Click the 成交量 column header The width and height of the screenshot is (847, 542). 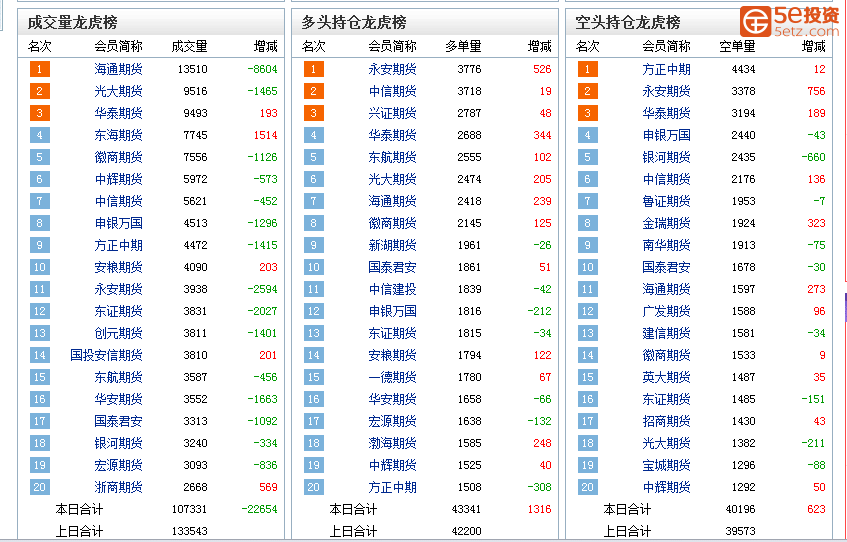coord(190,46)
